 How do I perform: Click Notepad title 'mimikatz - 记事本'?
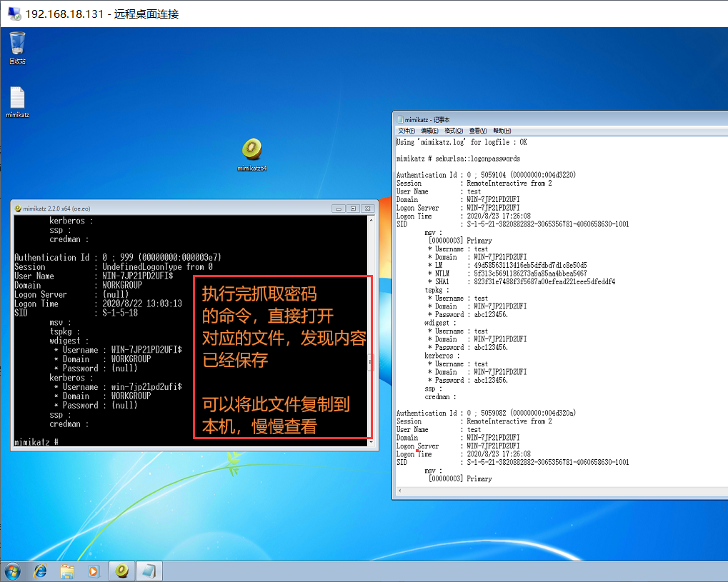pos(427,120)
